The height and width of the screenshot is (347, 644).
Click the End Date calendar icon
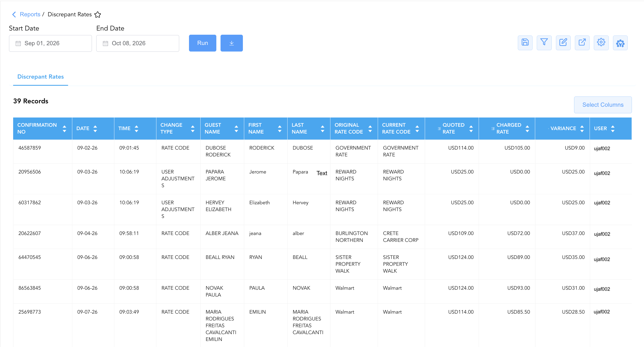tap(105, 43)
